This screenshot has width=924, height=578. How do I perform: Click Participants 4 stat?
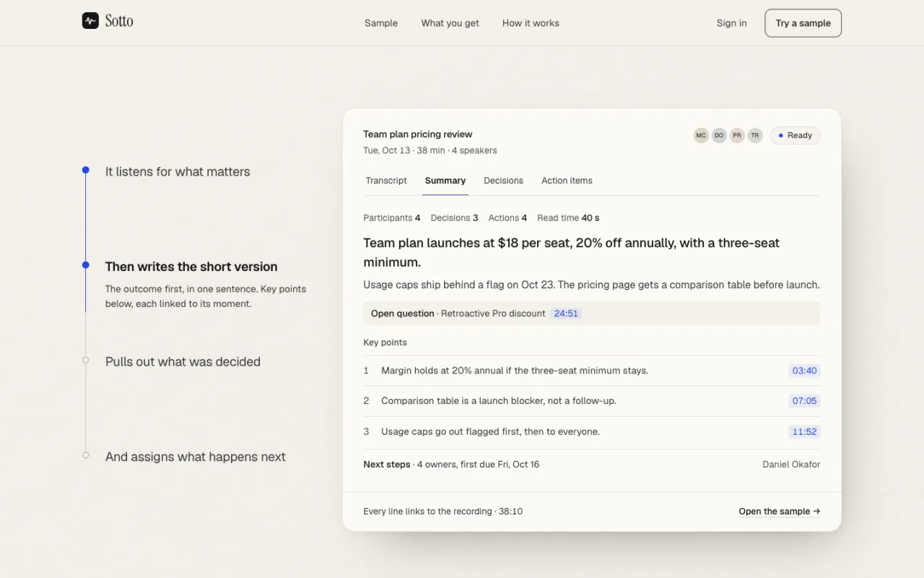tap(392, 217)
